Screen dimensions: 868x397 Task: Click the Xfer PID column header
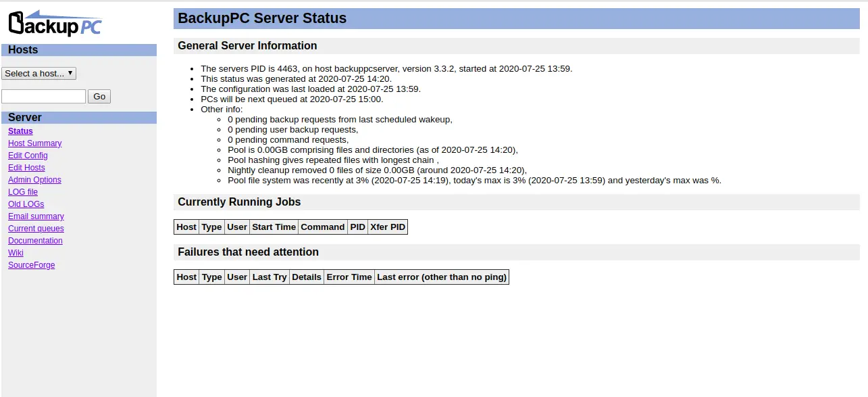coord(388,227)
